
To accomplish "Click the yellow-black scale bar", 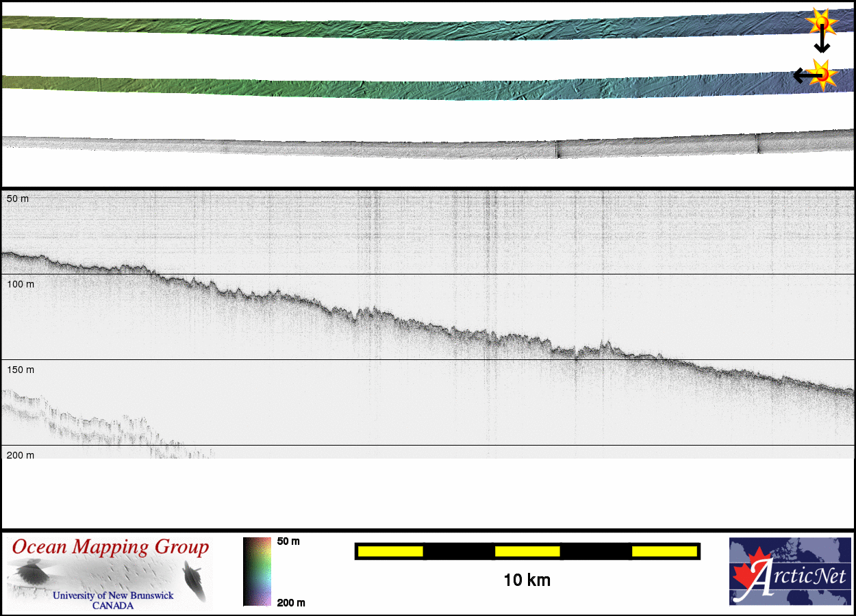I will tap(527, 551).
